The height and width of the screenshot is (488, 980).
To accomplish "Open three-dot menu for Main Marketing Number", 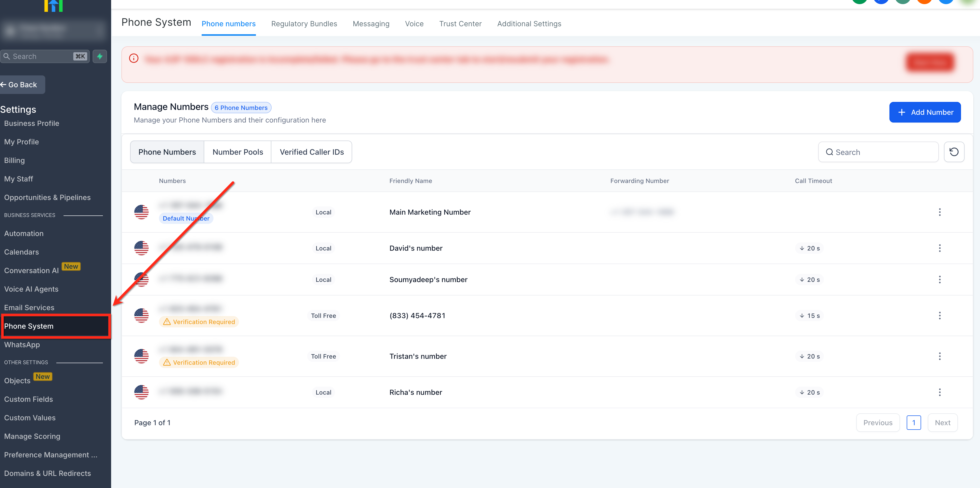I will 939,212.
